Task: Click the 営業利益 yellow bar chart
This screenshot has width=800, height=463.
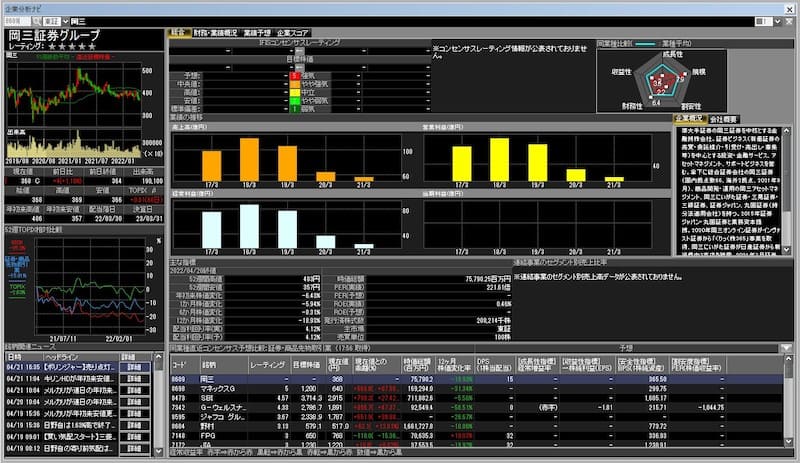Action: click(x=537, y=158)
